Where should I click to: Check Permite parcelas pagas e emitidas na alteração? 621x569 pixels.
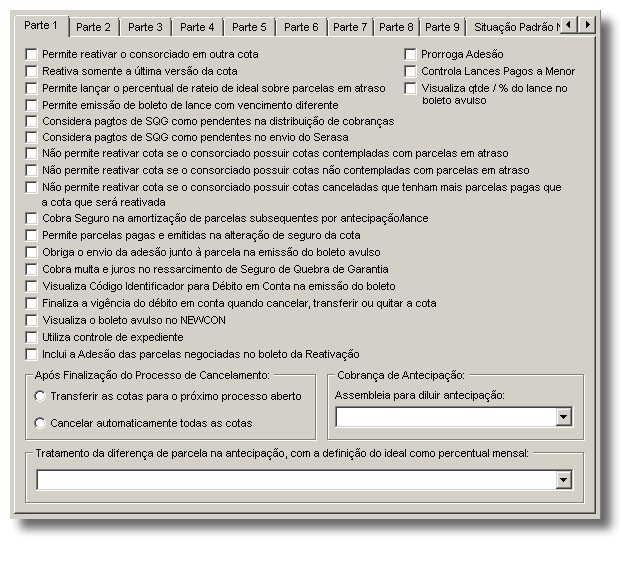pyautogui.click(x=31, y=235)
